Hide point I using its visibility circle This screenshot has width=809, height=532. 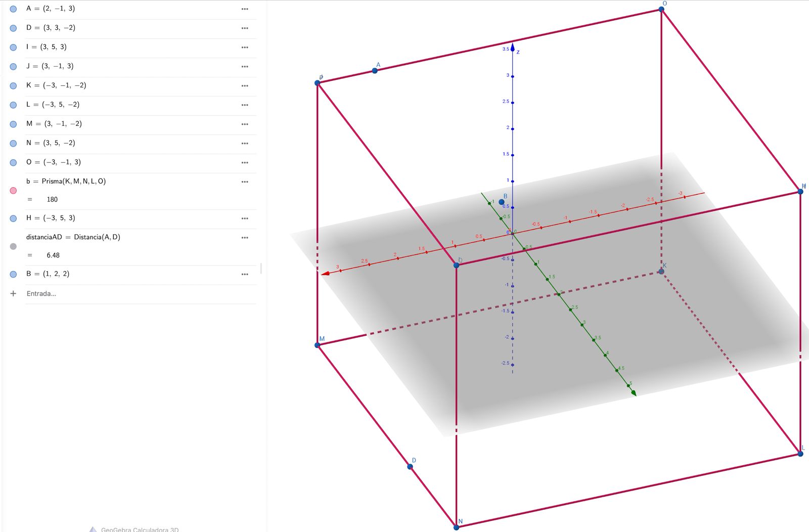[13, 48]
